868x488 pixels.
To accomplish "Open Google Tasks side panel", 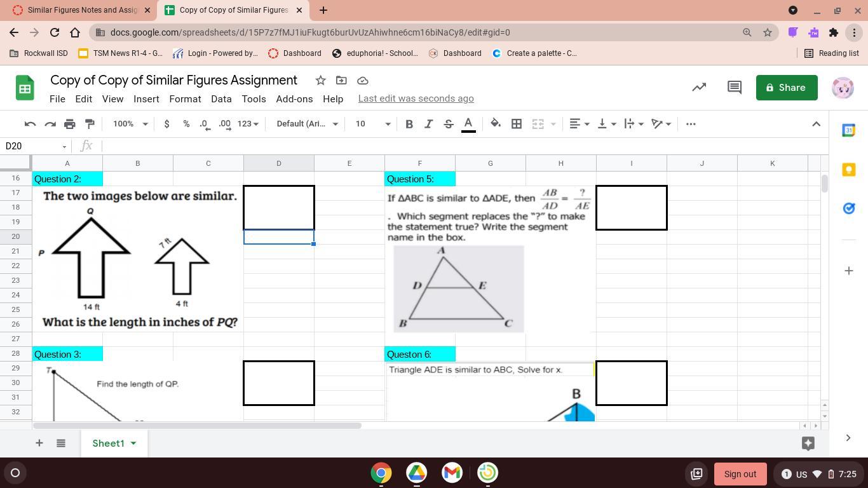I will pos(849,208).
